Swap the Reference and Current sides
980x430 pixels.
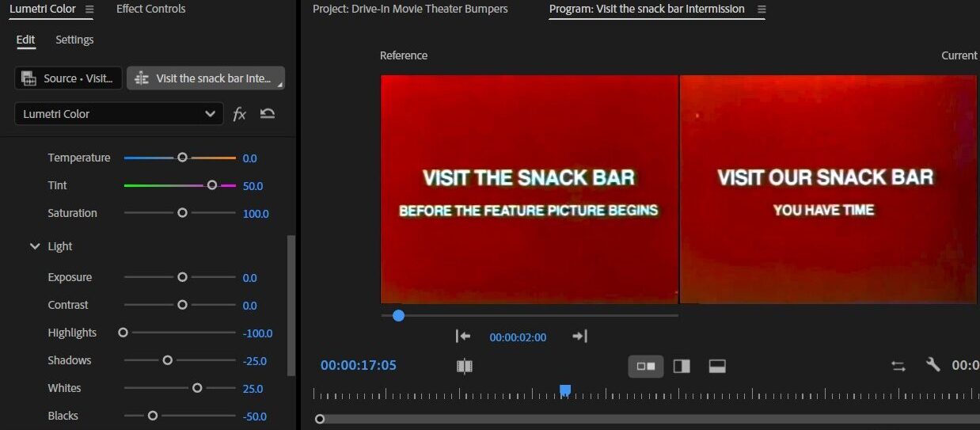coord(898,366)
